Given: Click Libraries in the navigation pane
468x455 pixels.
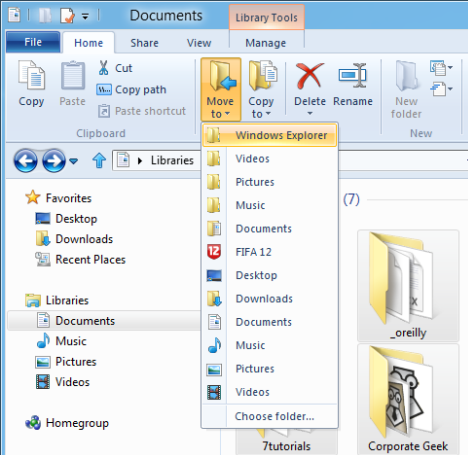Looking at the screenshot, I should coord(67,300).
